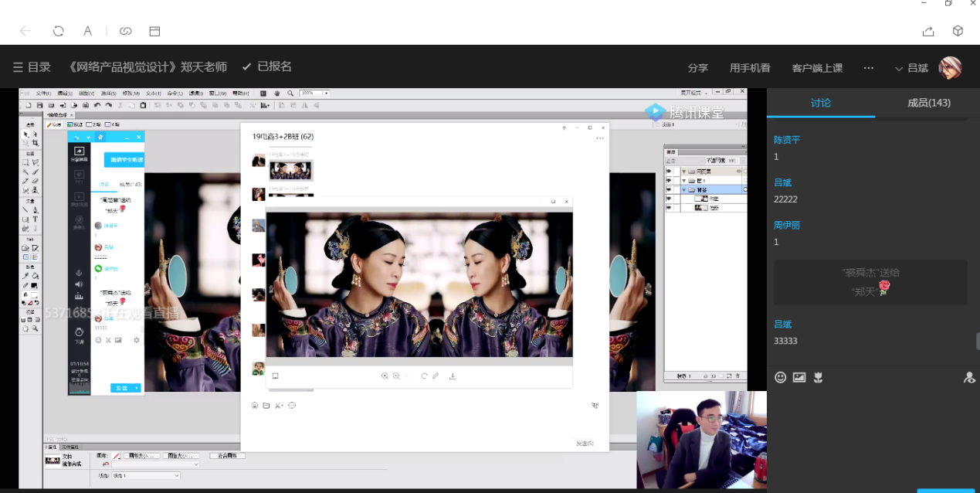Edit the image with the pencil icon

click(436, 376)
